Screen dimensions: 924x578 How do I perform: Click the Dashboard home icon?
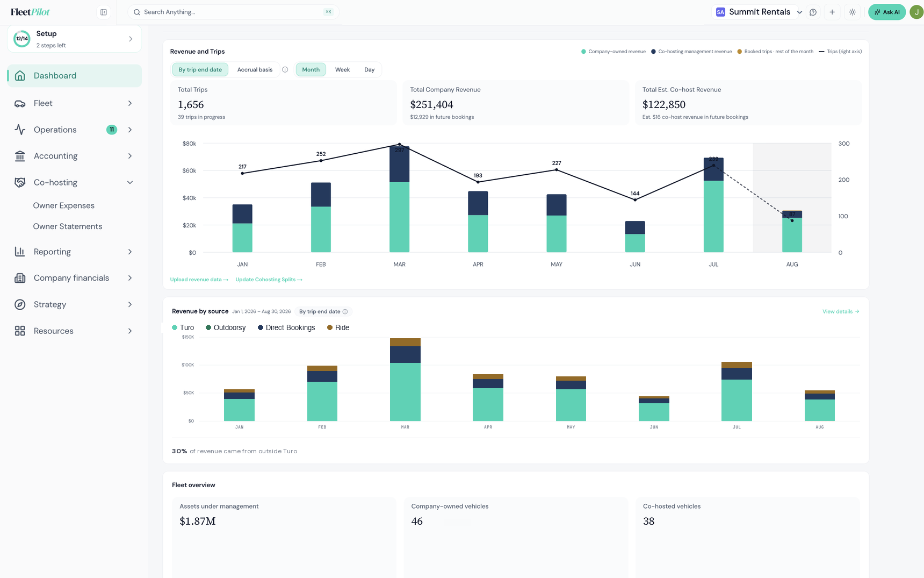20,76
